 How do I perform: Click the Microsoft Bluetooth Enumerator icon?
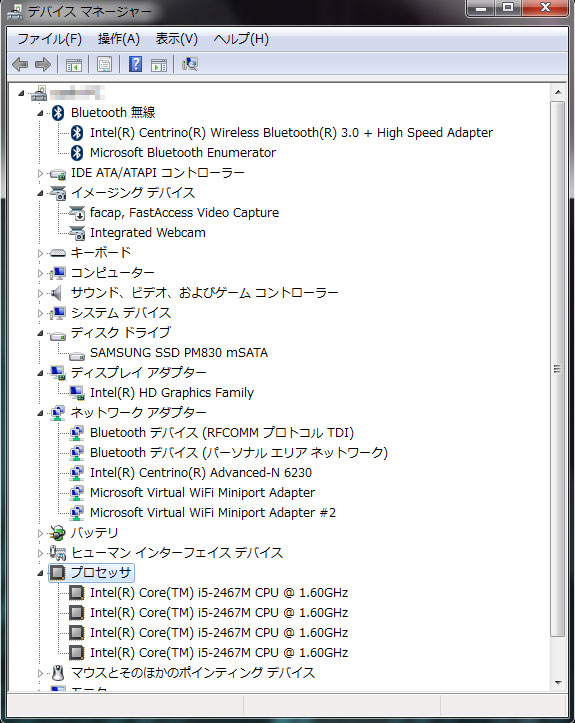click(77, 153)
